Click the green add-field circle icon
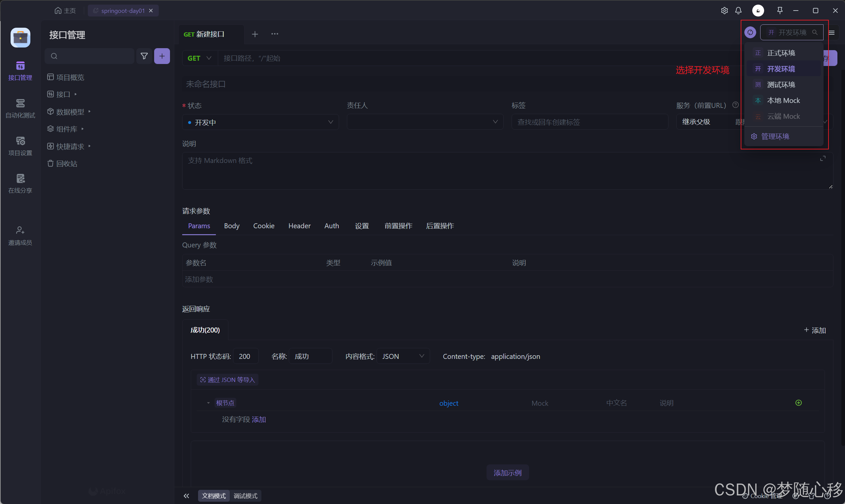Screen dimensions: 845x504 coord(798,403)
